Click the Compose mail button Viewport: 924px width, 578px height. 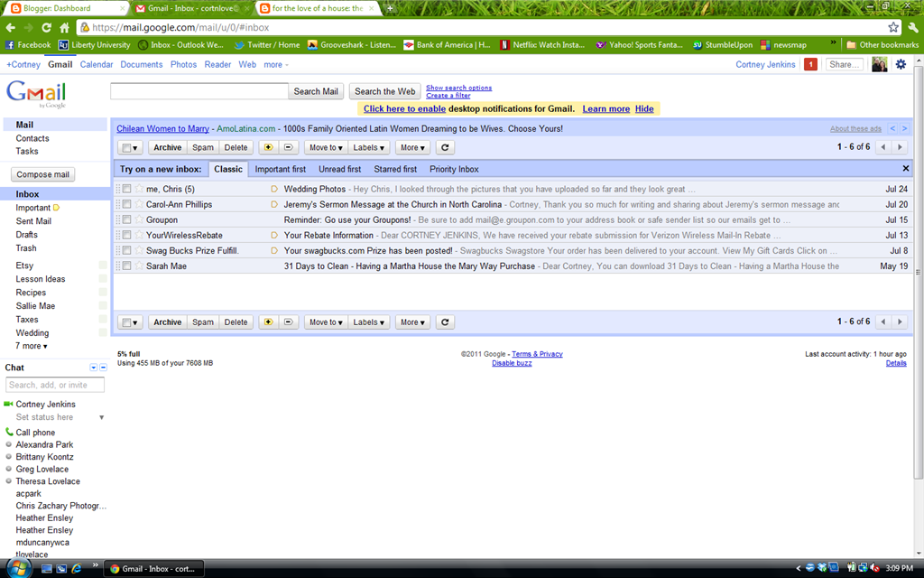pyautogui.click(x=43, y=174)
